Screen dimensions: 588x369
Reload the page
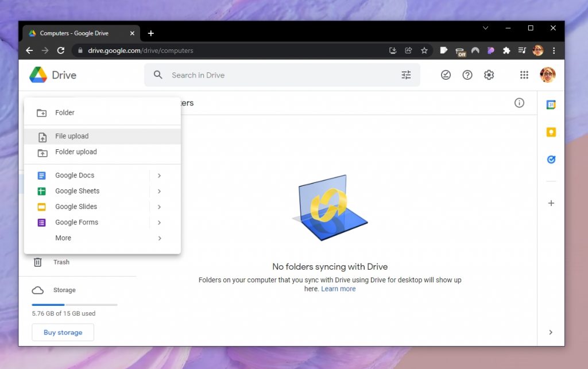[x=61, y=50]
